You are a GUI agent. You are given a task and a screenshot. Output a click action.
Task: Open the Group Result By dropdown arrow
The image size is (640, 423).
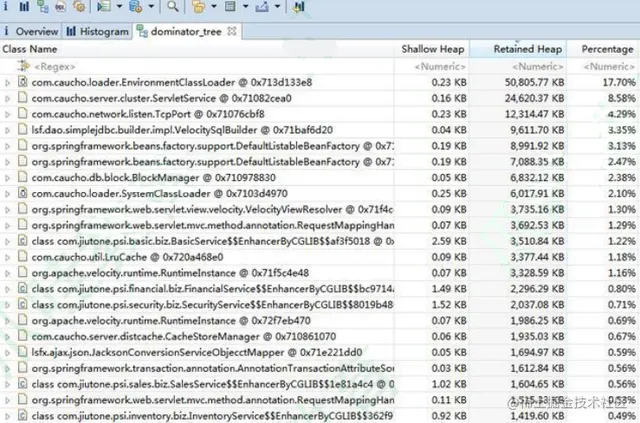click(x=213, y=7)
